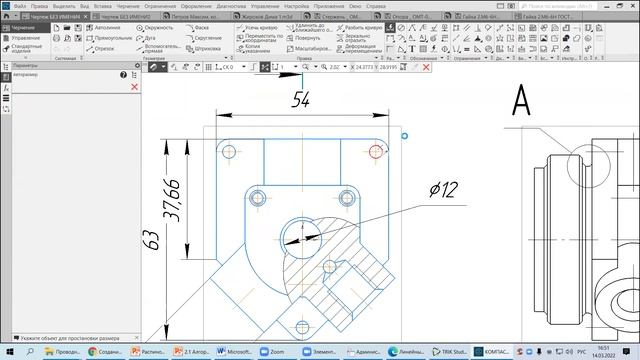Select the Управление toolset
Screen dimensions: 640x360
25,38
